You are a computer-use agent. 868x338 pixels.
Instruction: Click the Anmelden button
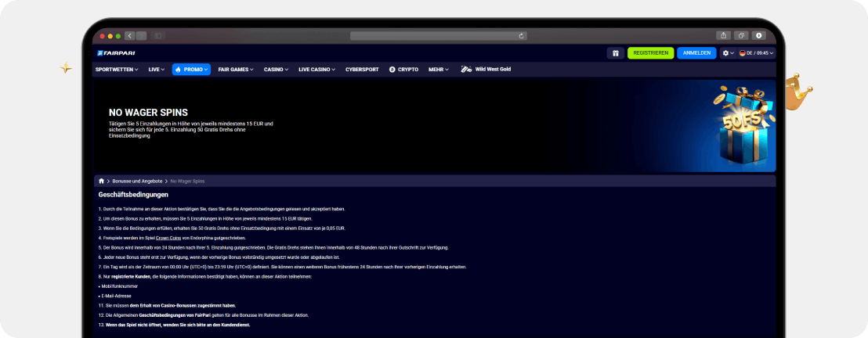(x=696, y=53)
